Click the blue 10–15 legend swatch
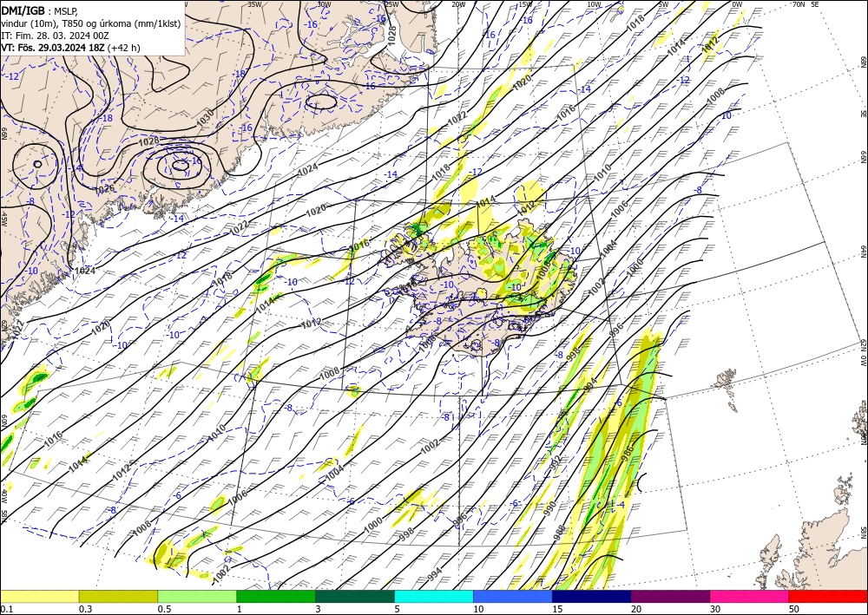Viewport: 868px width, 615px height. [513, 596]
